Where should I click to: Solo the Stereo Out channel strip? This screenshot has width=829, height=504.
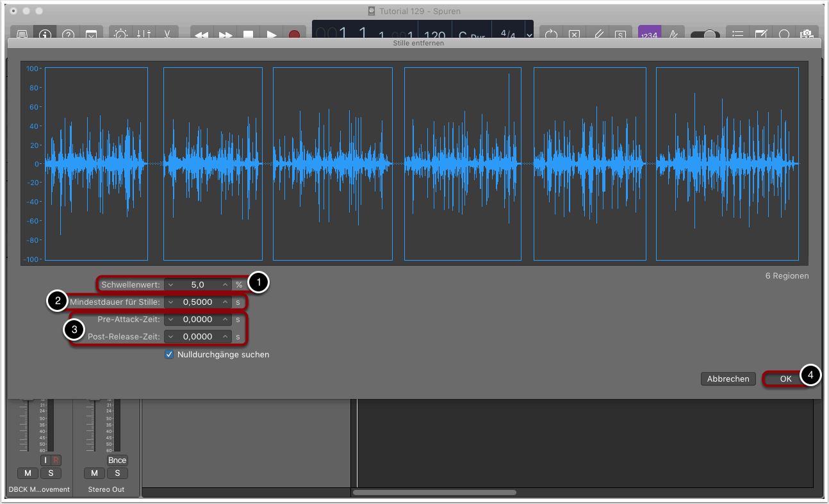pos(117,473)
